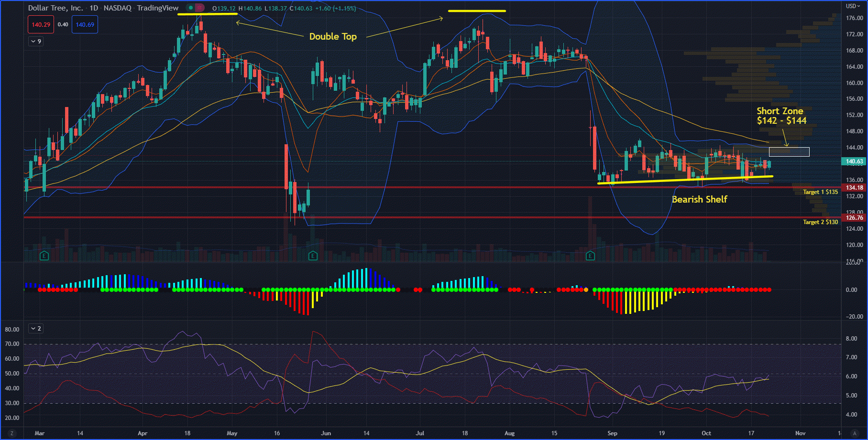Screen dimensions: 868x440
Task: Click the red flag icon beside status dot
Action: 200,8
